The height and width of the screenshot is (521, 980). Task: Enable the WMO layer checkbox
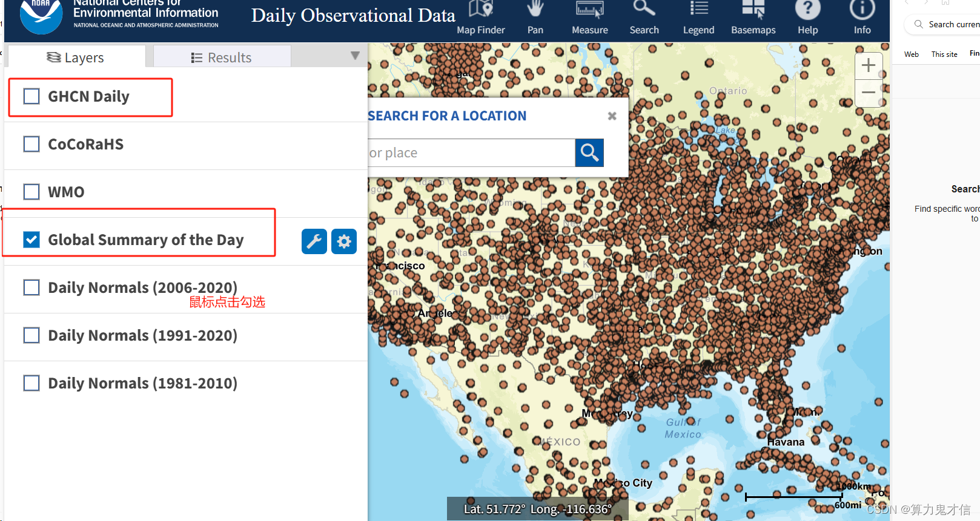coord(31,192)
